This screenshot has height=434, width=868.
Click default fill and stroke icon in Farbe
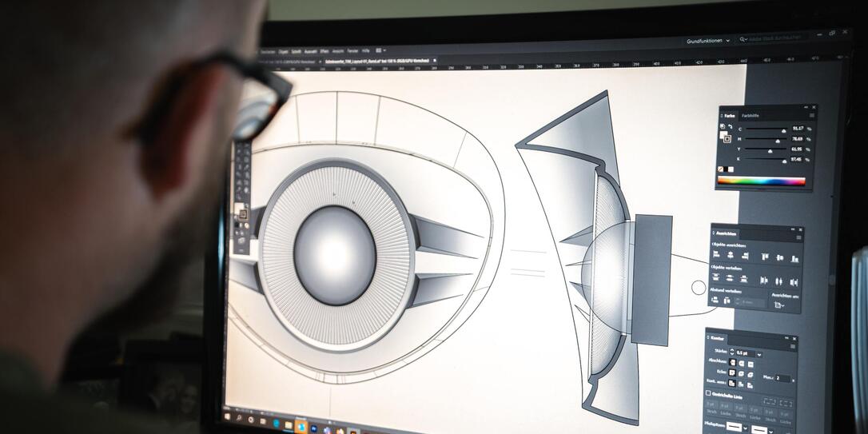tap(723, 126)
